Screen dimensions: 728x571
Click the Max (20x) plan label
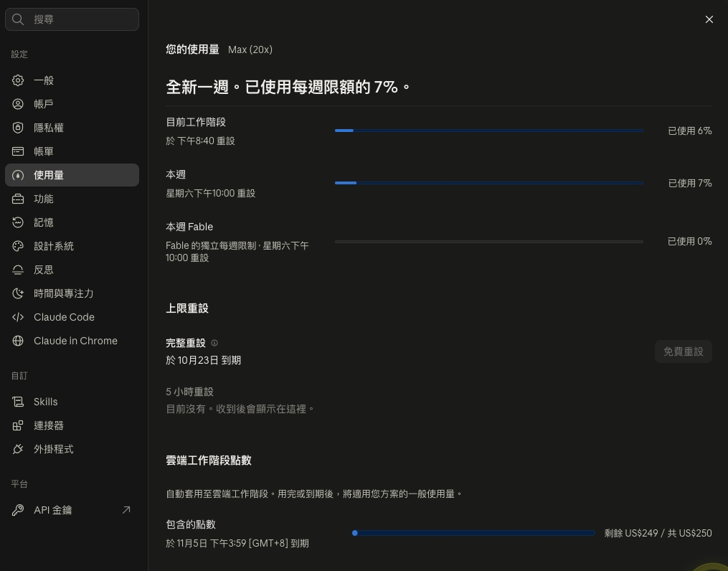click(x=250, y=49)
